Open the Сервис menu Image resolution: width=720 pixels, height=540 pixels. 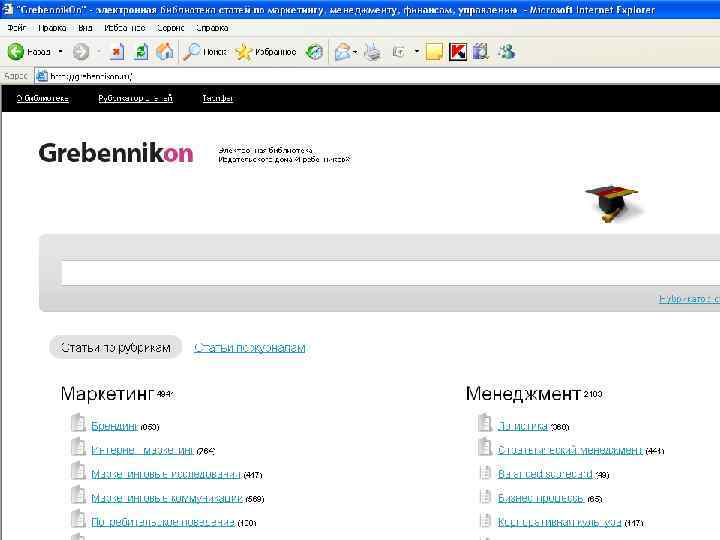coord(170,28)
